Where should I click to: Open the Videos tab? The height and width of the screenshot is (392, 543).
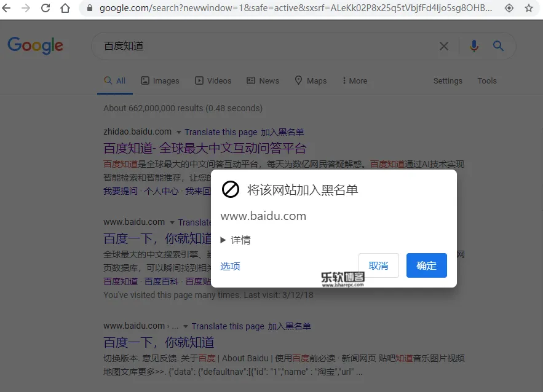click(213, 81)
